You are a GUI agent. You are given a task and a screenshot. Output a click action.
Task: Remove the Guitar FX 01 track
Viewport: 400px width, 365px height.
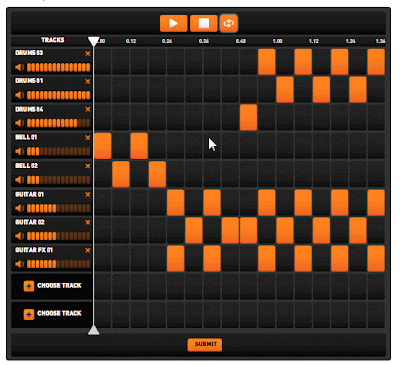88,250
